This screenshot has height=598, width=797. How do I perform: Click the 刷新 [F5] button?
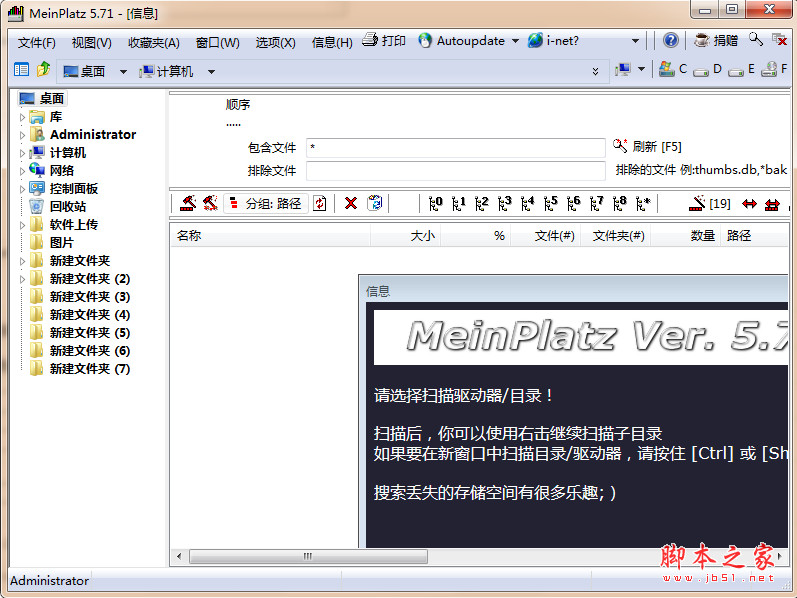(x=647, y=146)
